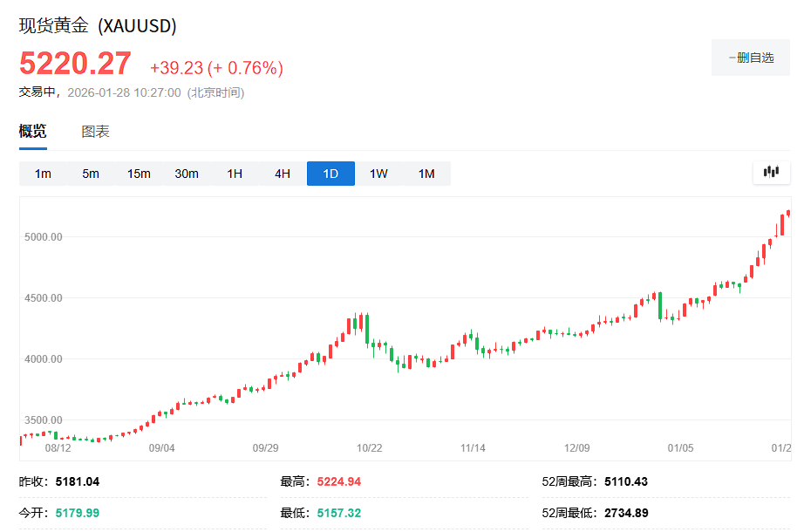The image size is (804, 532).
Task: Open the candlestick chart type icon
Action: pos(771,172)
